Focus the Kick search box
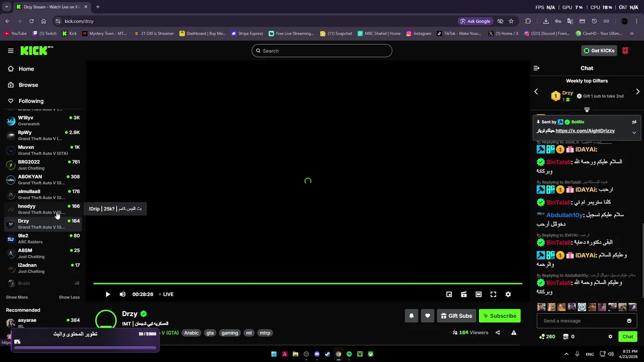This screenshot has width=644, height=362. (x=322, y=51)
